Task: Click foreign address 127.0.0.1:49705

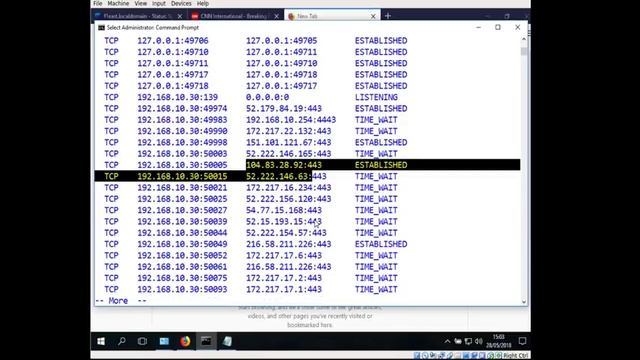Action: coord(281,41)
